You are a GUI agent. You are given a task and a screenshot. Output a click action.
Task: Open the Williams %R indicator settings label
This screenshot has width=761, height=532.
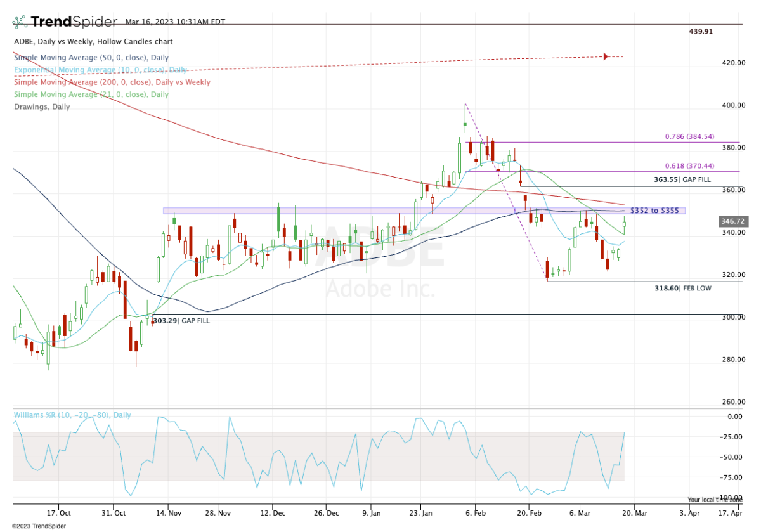pyautogui.click(x=72, y=415)
